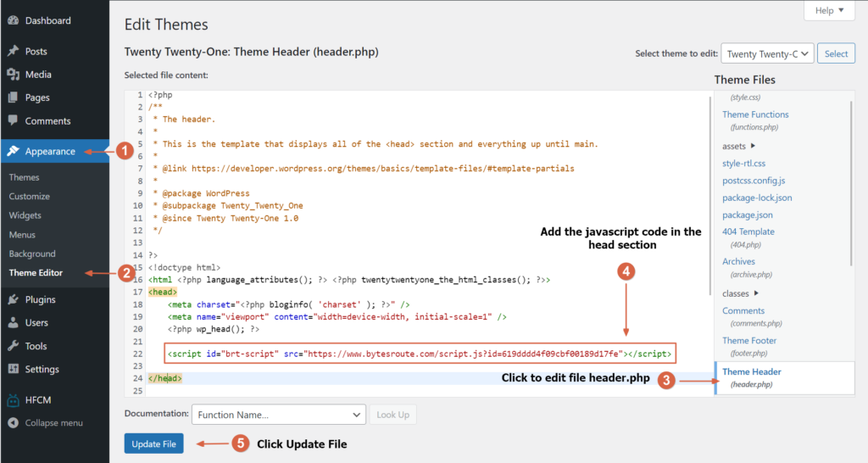Click the @package WordPress comment line
Screen dimensions: 868x463
click(201, 193)
